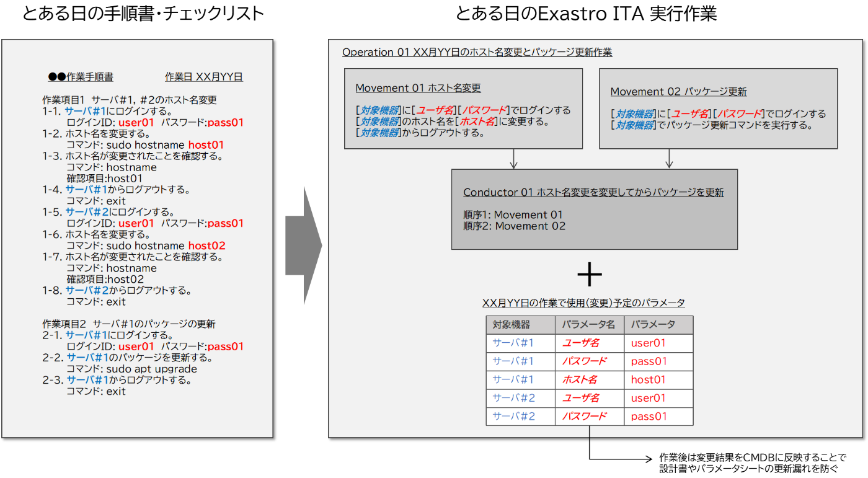The height and width of the screenshot is (478, 868).
Task: Click the title 'とある日の手順書・チェックリスト'
Action: (x=143, y=14)
